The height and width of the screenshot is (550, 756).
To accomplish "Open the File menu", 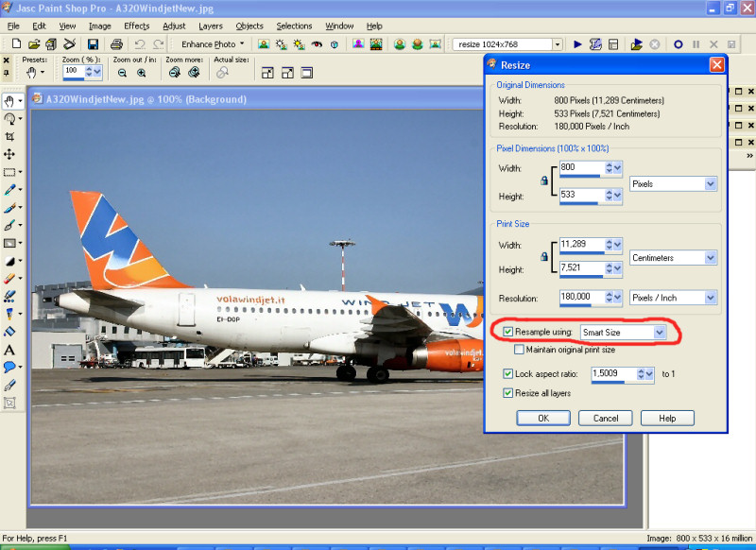I will pos(13,26).
